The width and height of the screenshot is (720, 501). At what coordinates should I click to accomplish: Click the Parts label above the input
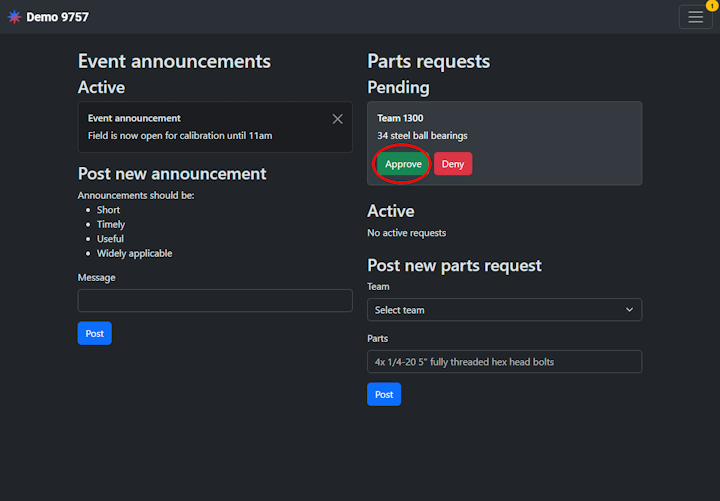[378, 338]
